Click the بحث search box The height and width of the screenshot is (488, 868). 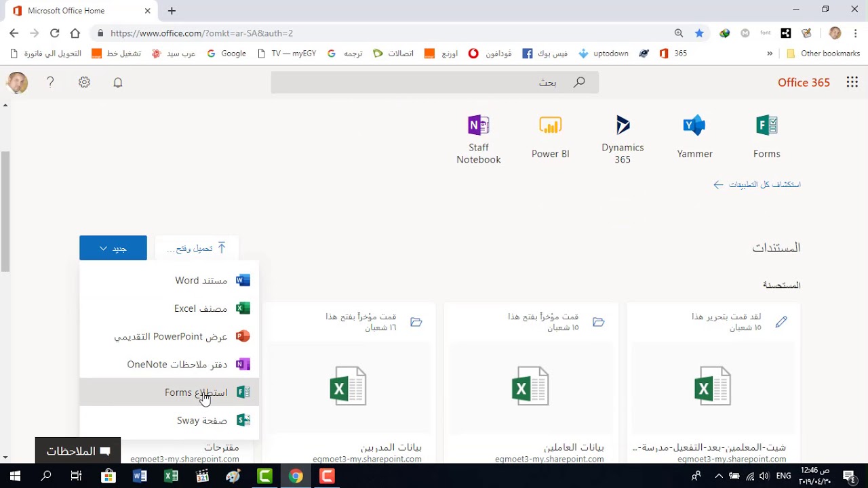click(435, 82)
